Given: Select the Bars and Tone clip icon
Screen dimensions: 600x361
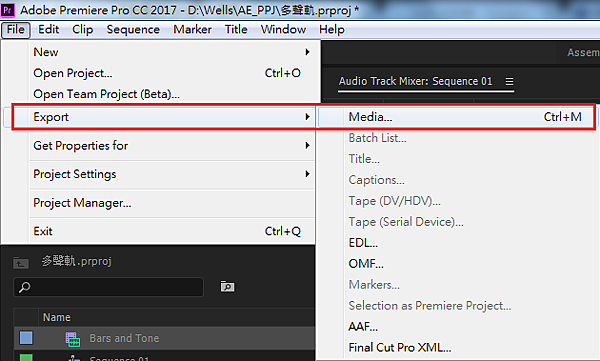Looking at the screenshot, I should tap(73, 339).
